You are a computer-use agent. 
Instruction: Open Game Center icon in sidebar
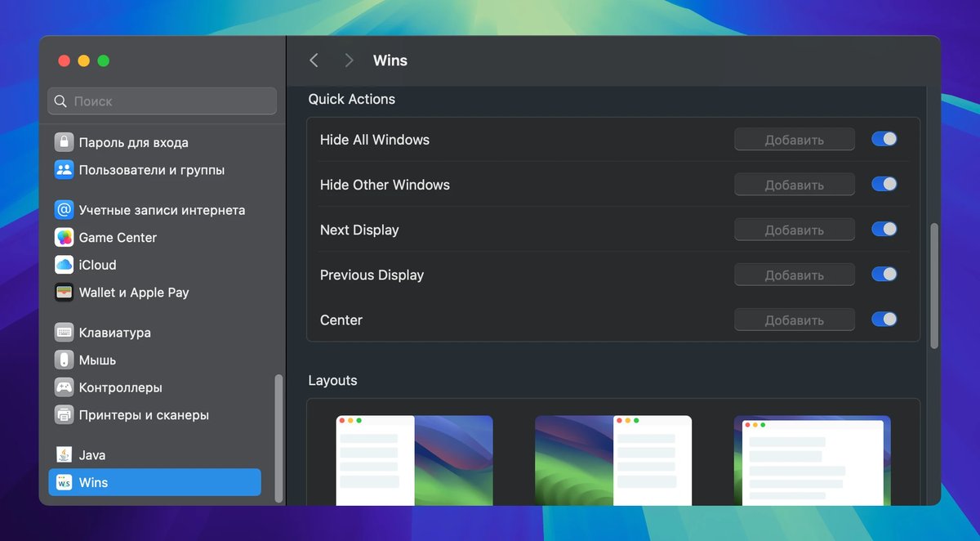65,238
